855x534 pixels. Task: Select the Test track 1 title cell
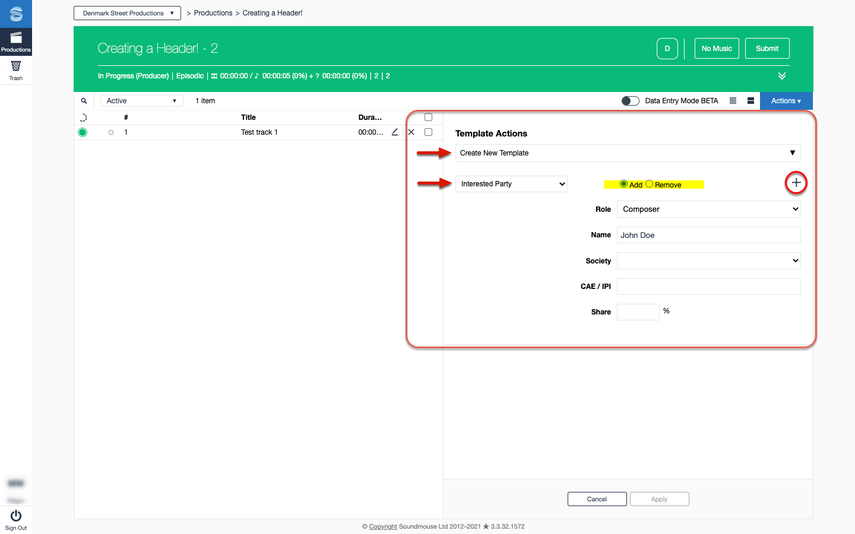259,132
